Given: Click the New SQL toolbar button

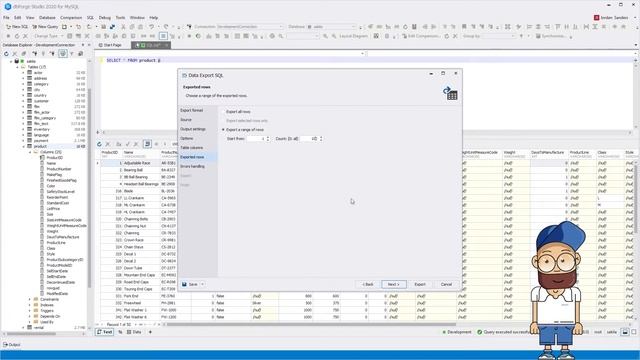Looking at the screenshot, I should point(17,27).
